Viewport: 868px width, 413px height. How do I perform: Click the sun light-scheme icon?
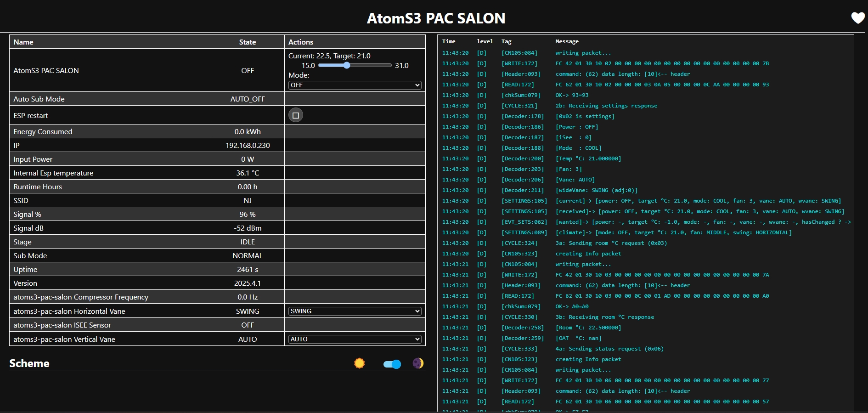[x=359, y=363]
